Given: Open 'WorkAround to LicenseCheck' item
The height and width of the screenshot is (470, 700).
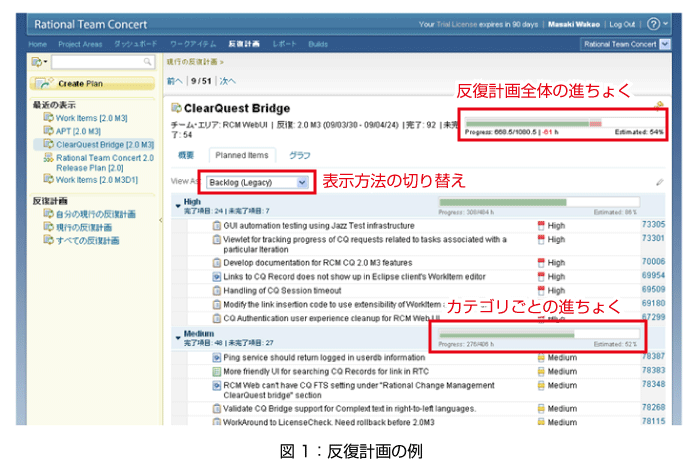Looking at the screenshot, I should click(x=329, y=422).
